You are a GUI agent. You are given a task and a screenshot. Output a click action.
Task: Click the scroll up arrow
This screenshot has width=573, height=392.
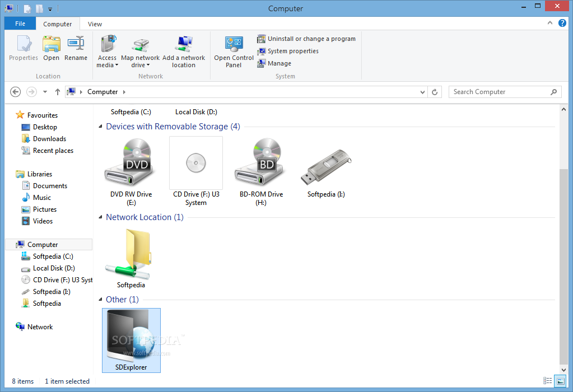pos(563,109)
